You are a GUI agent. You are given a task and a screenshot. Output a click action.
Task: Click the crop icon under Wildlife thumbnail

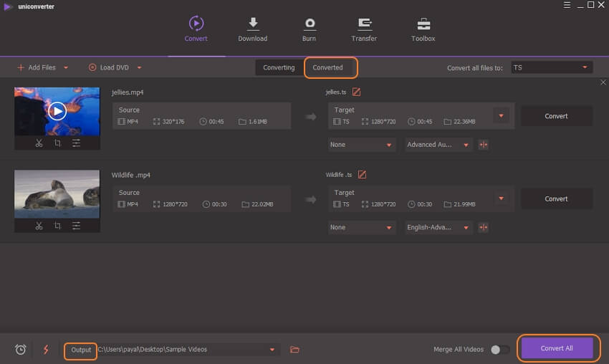[x=57, y=226]
